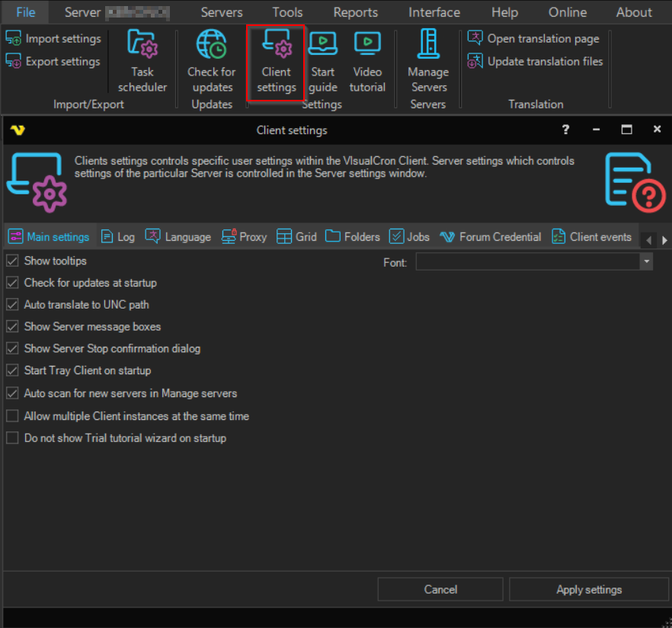The height and width of the screenshot is (628, 672).
Task: Check Do not show Trial tutorial wizard
Action: (12, 438)
